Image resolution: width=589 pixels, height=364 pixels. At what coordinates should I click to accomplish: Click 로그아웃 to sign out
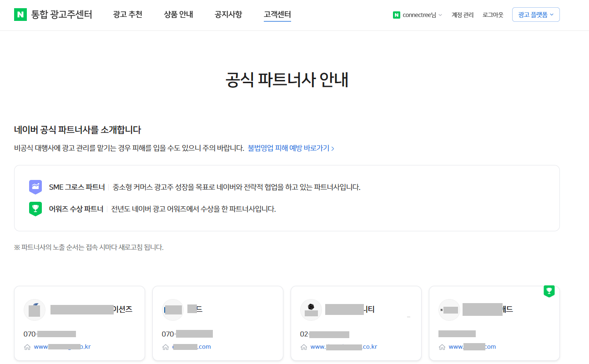(x=493, y=15)
